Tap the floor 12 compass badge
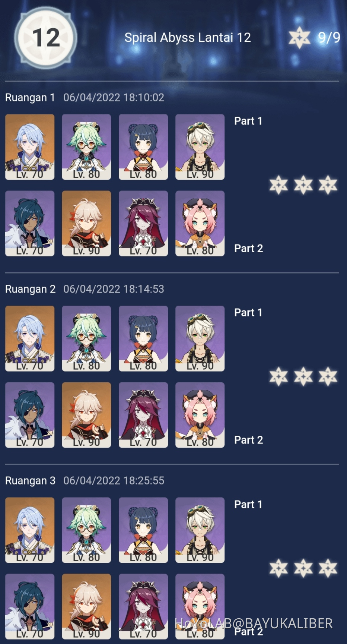Image resolution: width=347 pixels, height=644 pixels. click(46, 38)
